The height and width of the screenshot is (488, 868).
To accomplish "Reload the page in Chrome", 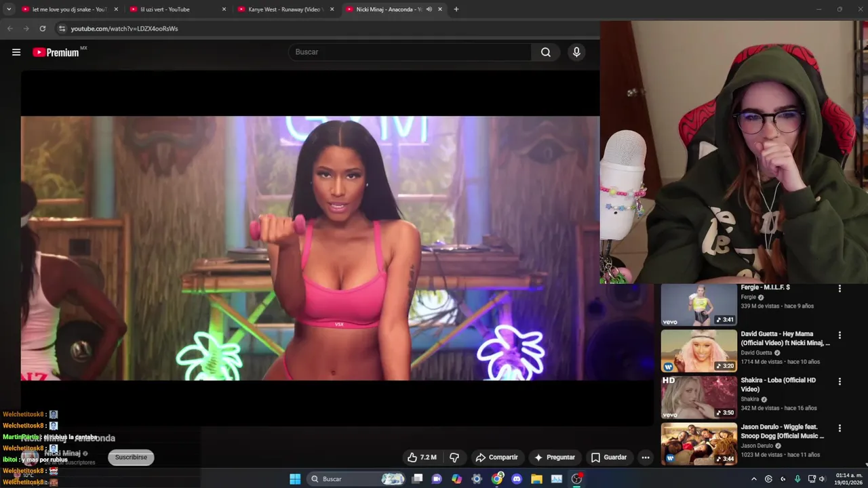I will [42, 28].
